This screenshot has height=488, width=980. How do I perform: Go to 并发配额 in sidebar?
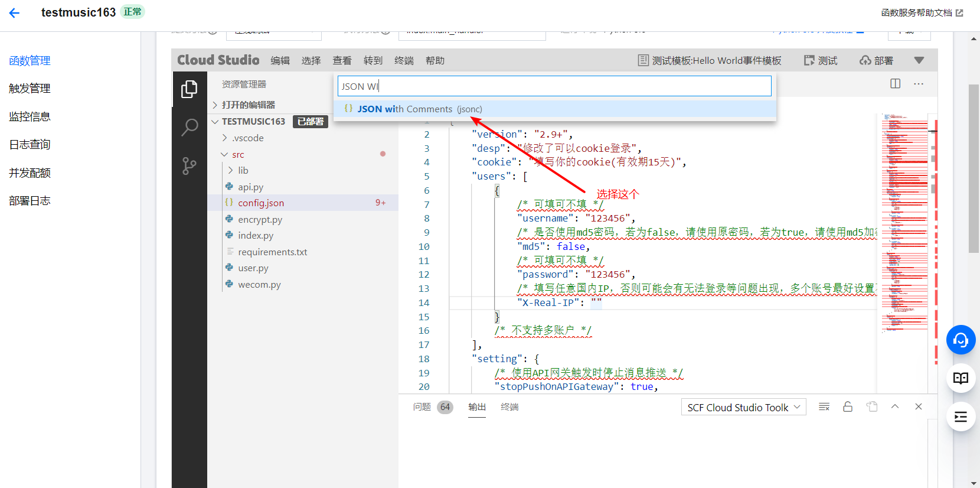tap(30, 173)
